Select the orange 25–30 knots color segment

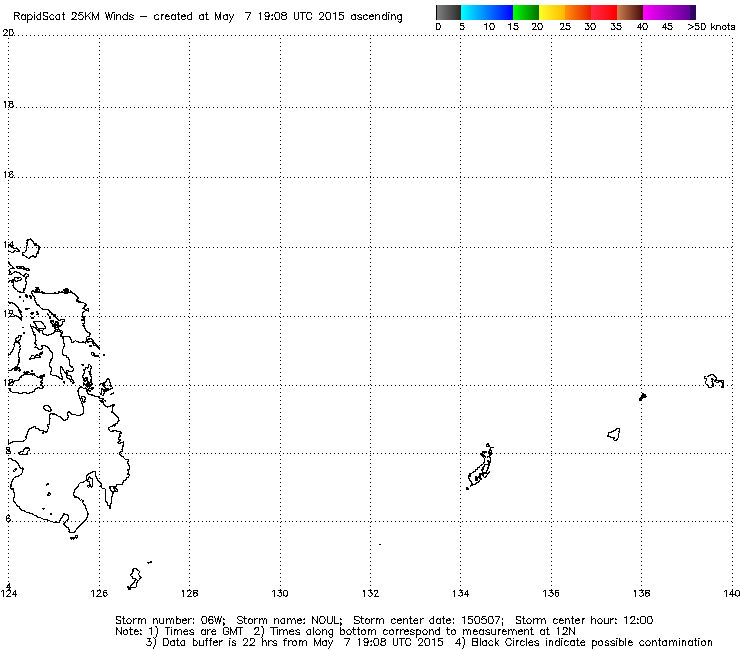coord(578,12)
